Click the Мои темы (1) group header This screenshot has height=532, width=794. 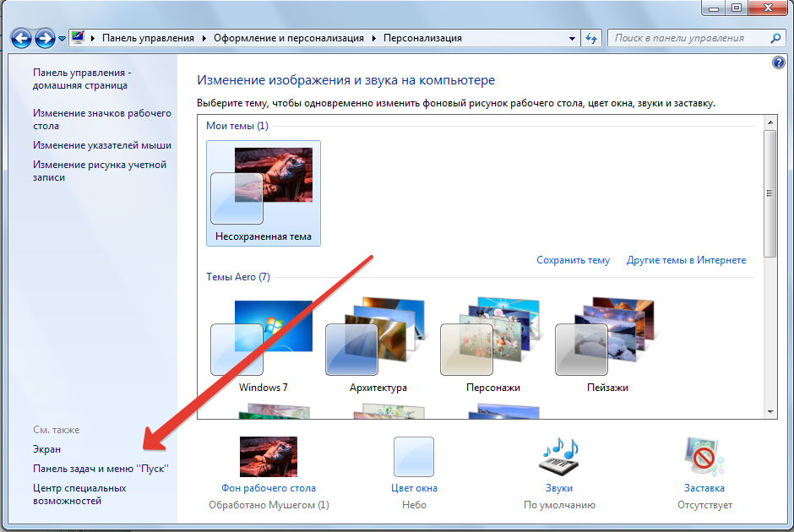click(x=237, y=126)
